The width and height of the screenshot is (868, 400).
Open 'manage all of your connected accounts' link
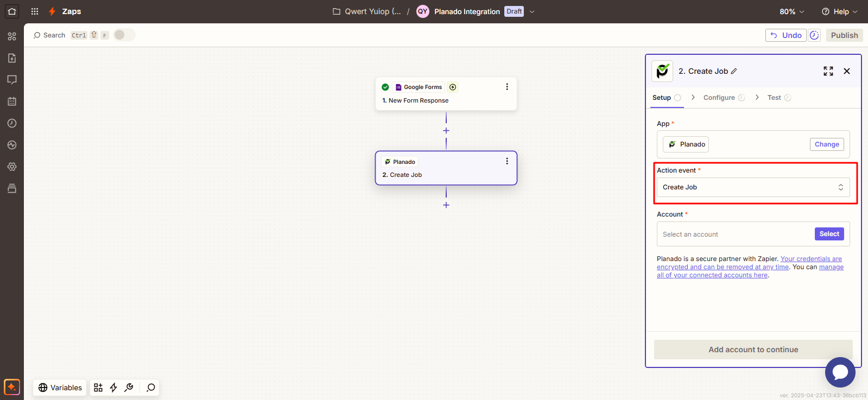coord(750,271)
